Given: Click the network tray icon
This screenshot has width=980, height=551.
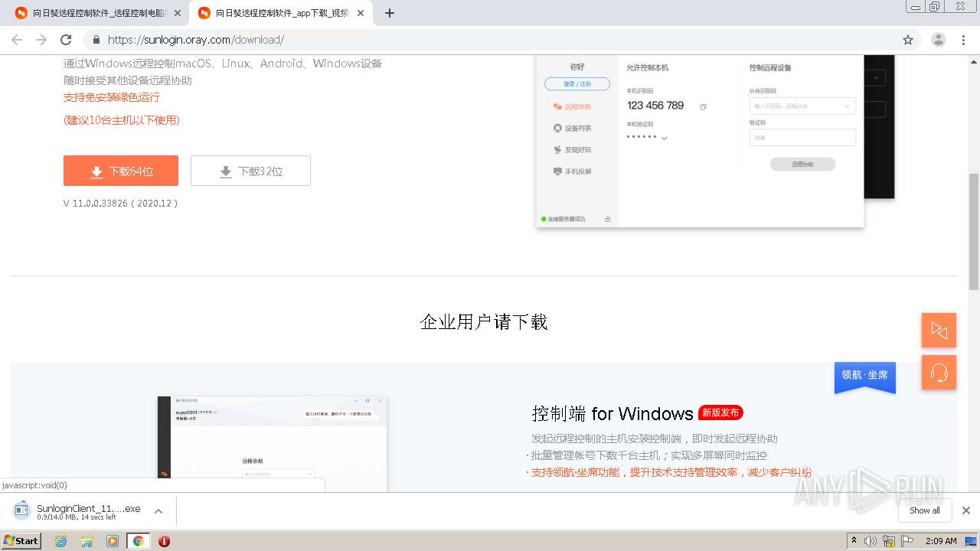Looking at the screenshot, I should (x=889, y=541).
